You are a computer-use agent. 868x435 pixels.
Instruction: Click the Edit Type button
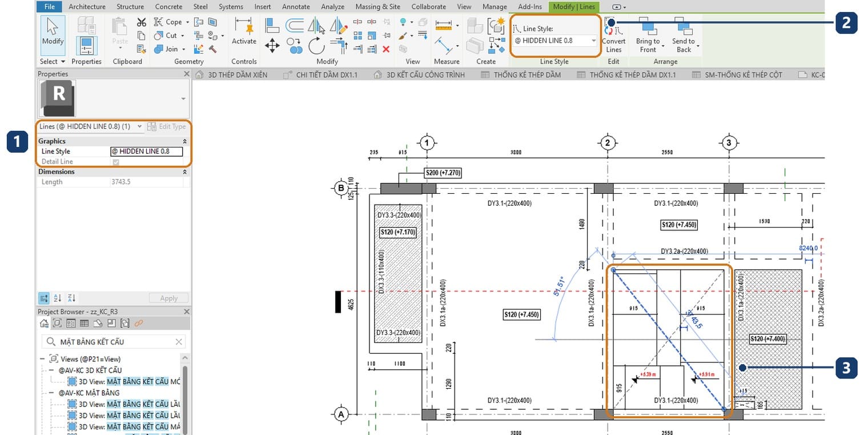tap(167, 126)
